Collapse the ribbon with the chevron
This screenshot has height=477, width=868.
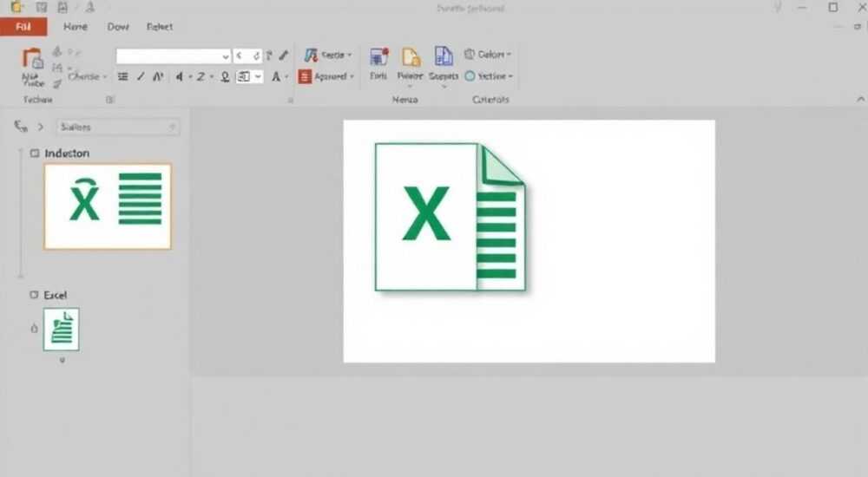point(860,99)
